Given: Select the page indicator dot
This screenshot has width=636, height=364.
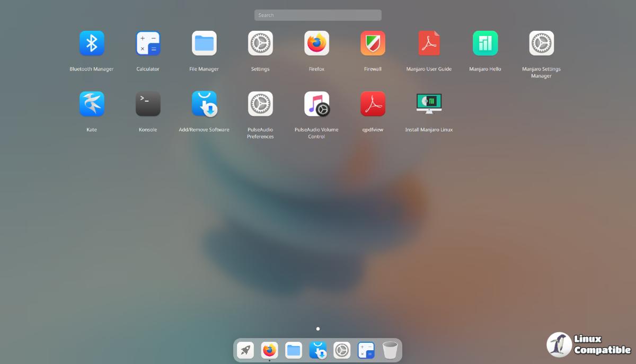Looking at the screenshot, I should pos(318,329).
